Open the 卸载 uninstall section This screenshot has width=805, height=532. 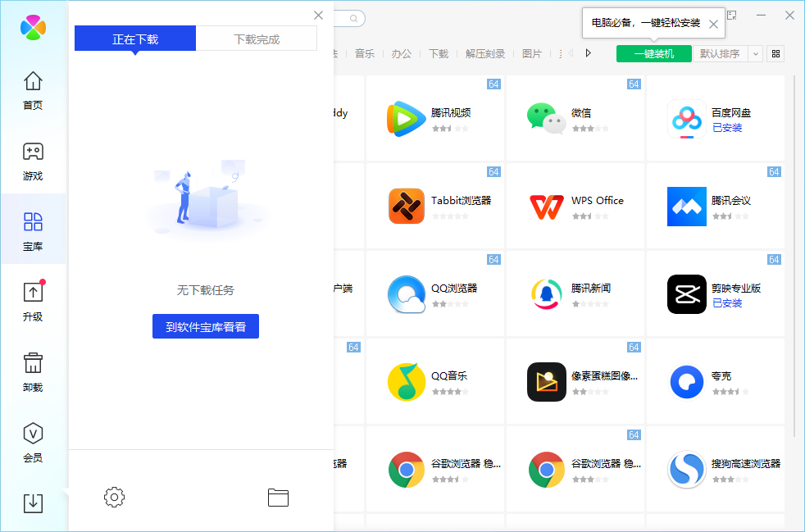tap(33, 372)
